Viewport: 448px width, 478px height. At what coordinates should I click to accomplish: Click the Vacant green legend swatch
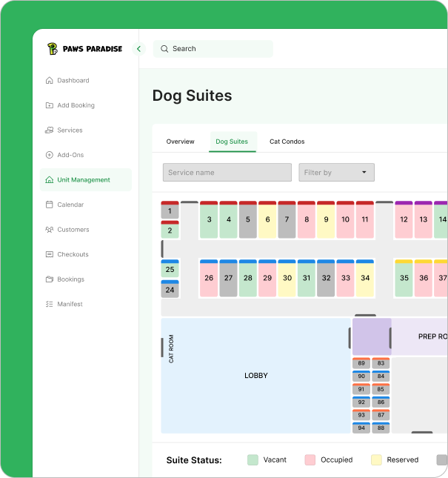(x=253, y=459)
